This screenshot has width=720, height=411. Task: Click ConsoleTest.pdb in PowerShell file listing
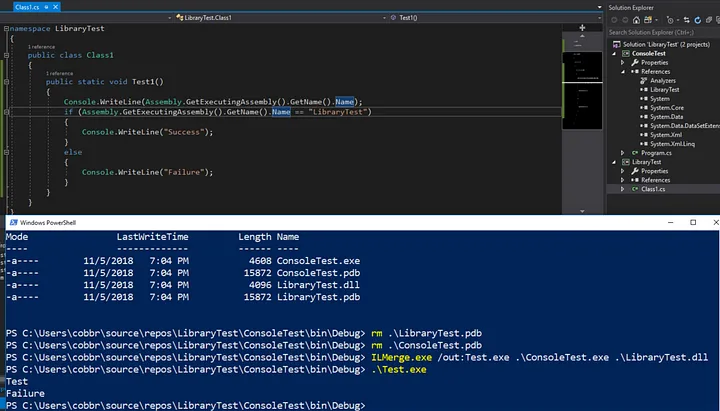tap(318, 273)
